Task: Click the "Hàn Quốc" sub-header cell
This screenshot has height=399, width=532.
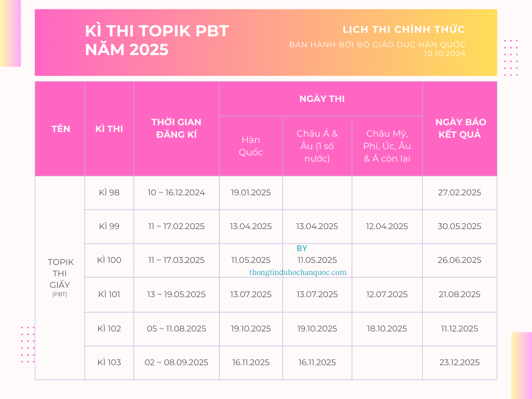Action: point(251,146)
